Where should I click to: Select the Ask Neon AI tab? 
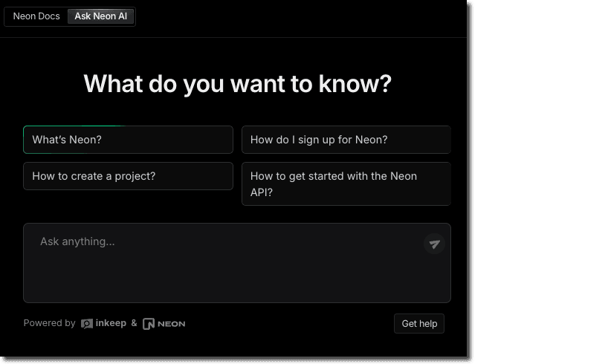(x=100, y=16)
